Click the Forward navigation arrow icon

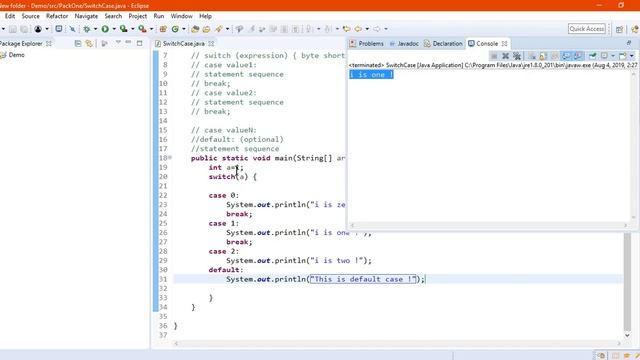tap(376, 29)
